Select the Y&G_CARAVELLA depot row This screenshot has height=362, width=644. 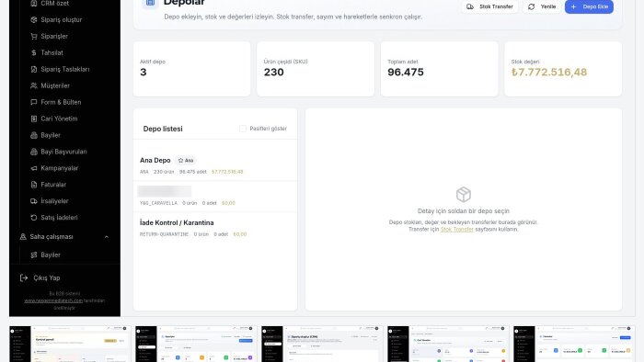[215, 197]
